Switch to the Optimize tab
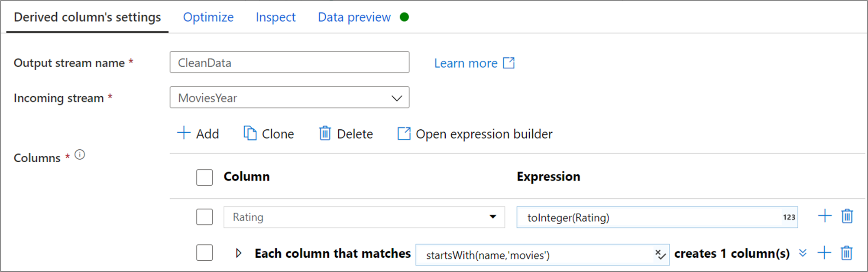The height and width of the screenshot is (272, 868). click(x=208, y=17)
